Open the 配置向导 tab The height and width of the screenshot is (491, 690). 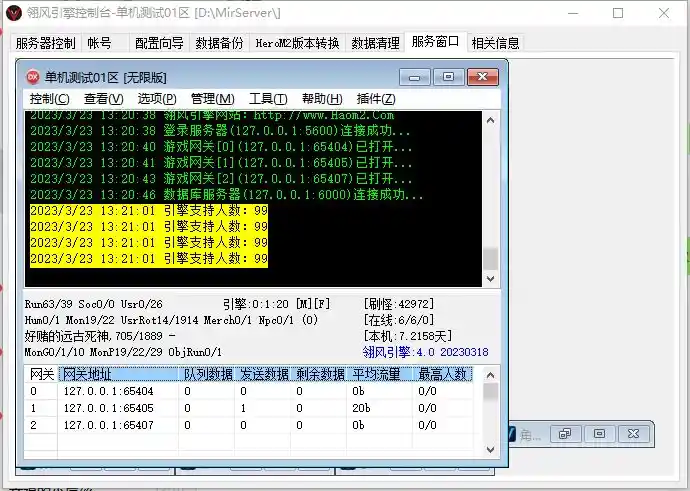pyautogui.click(x=159, y=43)
